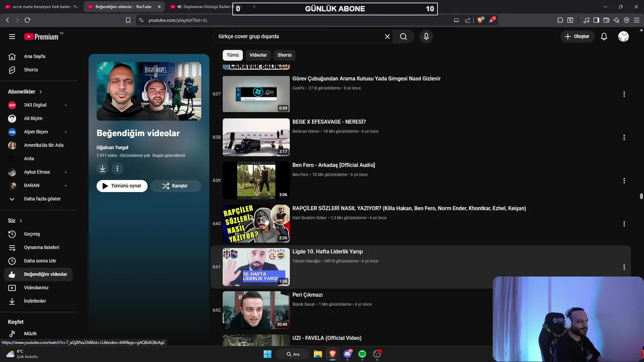
Task: Open account avatar menu
Action: [x=623, y=36]
